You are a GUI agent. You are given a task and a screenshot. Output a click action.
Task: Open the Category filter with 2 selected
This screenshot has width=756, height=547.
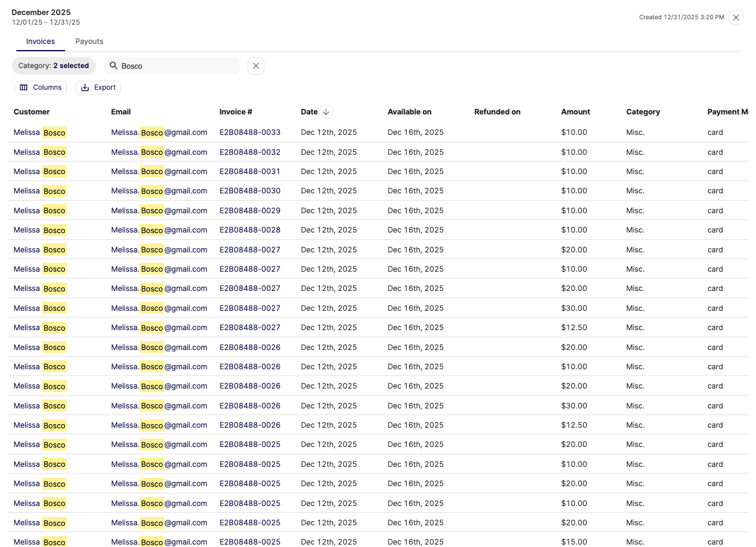point(54,66)
